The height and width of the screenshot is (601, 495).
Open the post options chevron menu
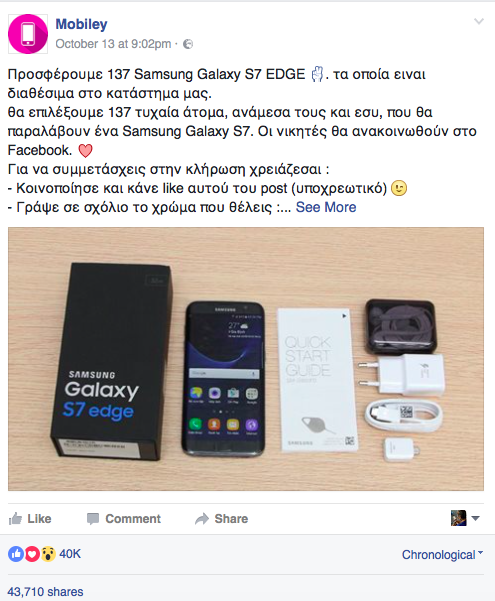(479, 21)
